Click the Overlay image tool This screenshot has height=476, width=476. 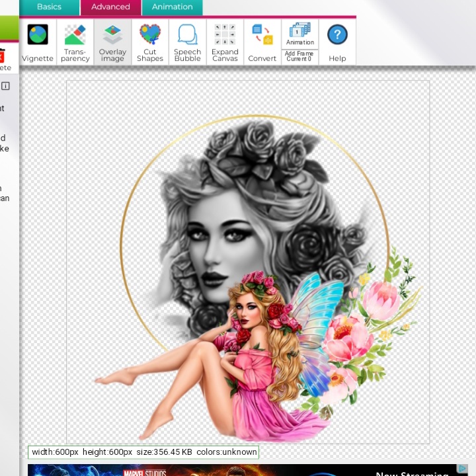pyautogui.click(x=112, y=42)
